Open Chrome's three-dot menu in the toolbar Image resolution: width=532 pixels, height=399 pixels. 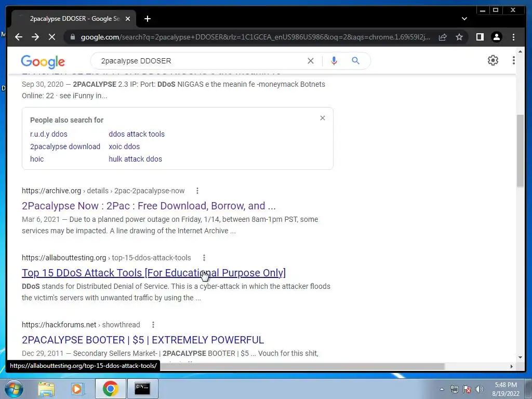pos(513,37)
